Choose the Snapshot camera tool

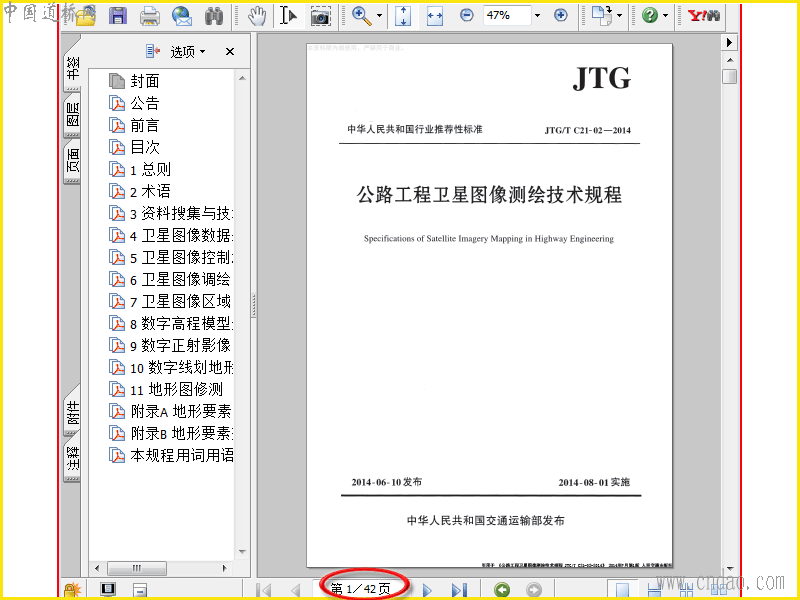tap(320, 16)
